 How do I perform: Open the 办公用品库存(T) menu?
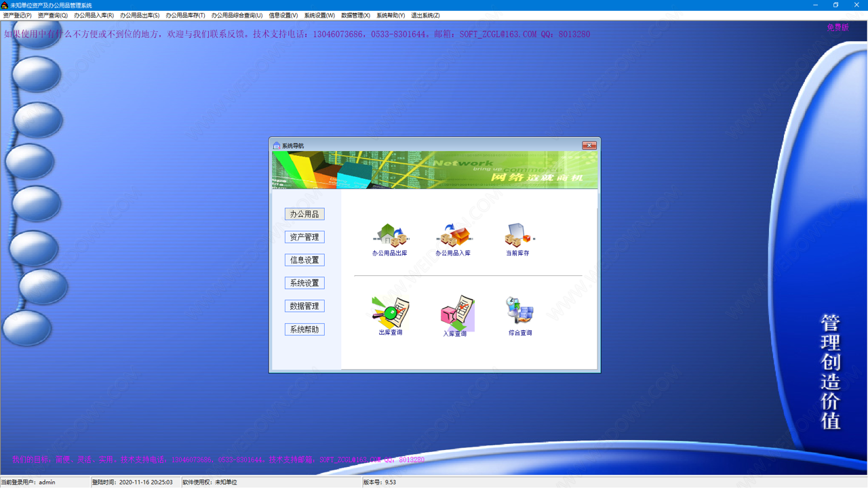(x=185, y=16)
